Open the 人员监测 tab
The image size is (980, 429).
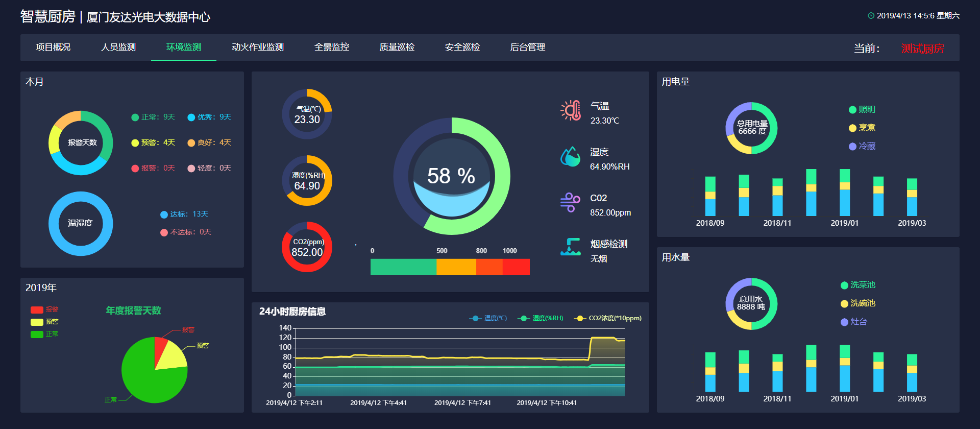[x=118, y=47]
